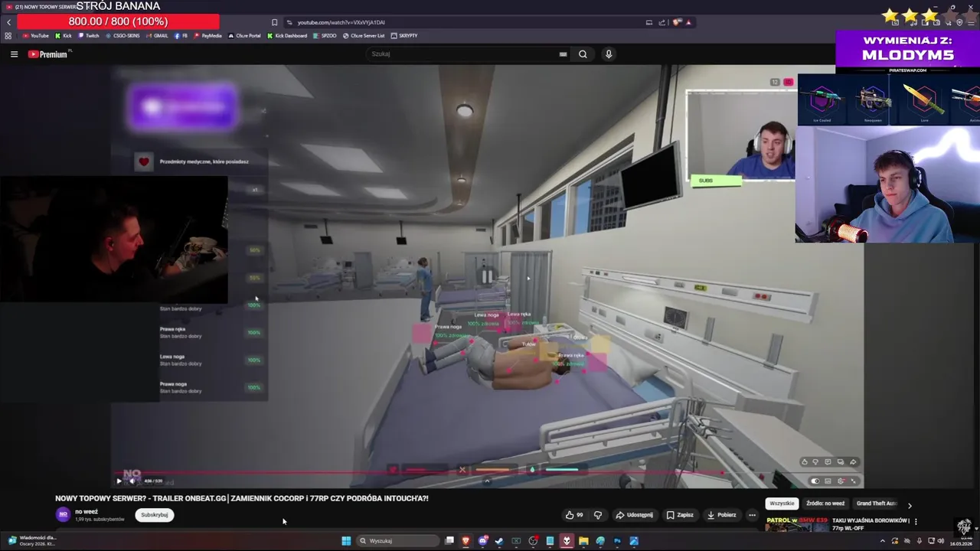Open Discord from the taskbar
Screen dimensions: 980x551
click(x=483, y=541)
